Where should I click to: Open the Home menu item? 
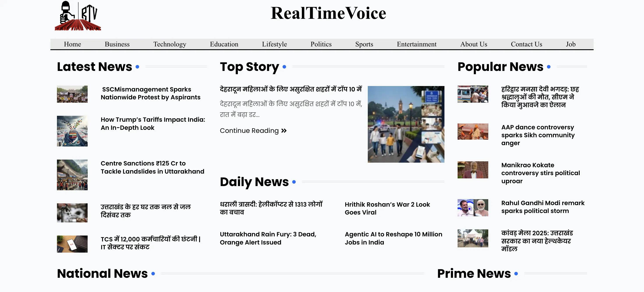click(x=72, y=44)
